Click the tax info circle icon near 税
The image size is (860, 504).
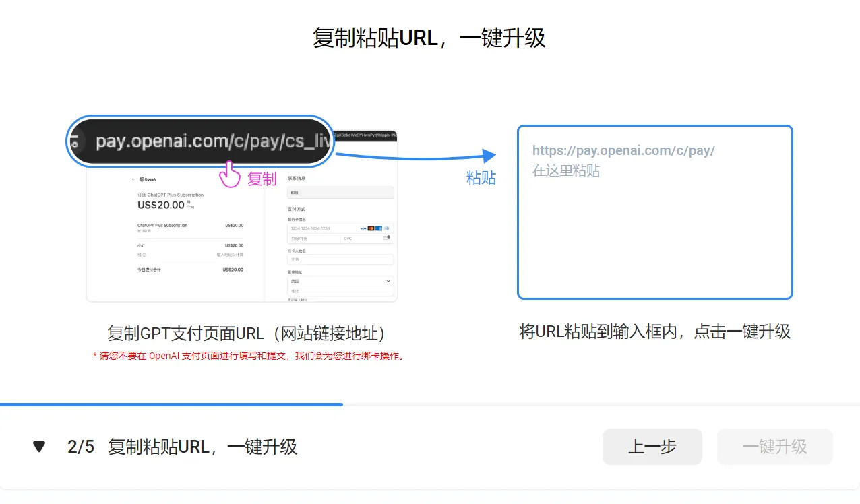point(146,255)
